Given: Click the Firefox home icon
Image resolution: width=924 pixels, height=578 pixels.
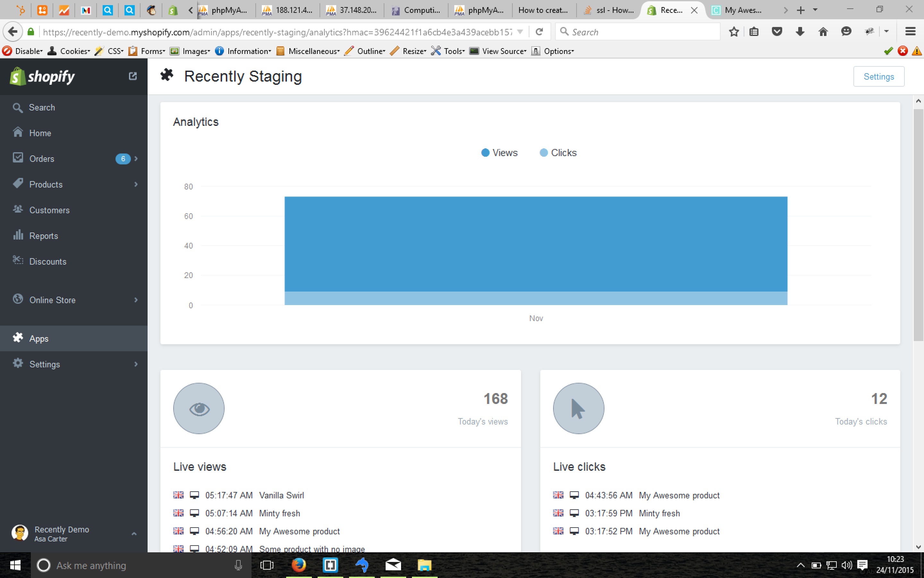Looking at the screenshot, I should coord(823,32).
